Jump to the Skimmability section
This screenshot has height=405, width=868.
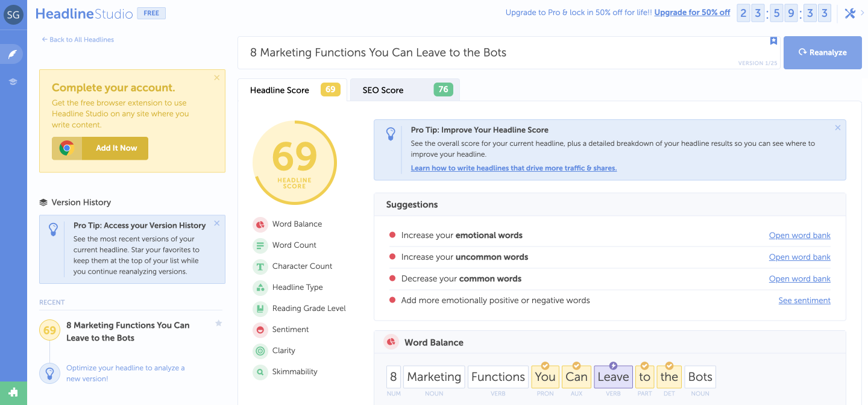(295, 372)
